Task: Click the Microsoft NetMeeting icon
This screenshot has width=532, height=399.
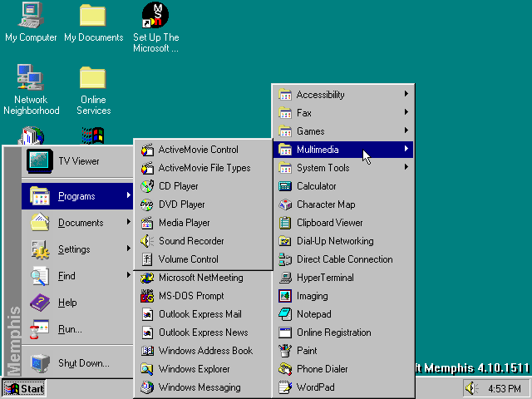Action: pyautogui.click(x=147, y=278)
